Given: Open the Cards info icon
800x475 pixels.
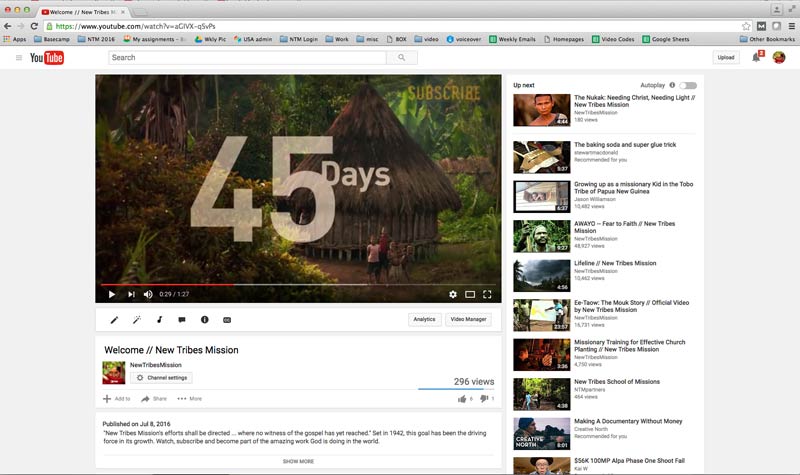Looking at the screenshot, I should click(205, 320).
